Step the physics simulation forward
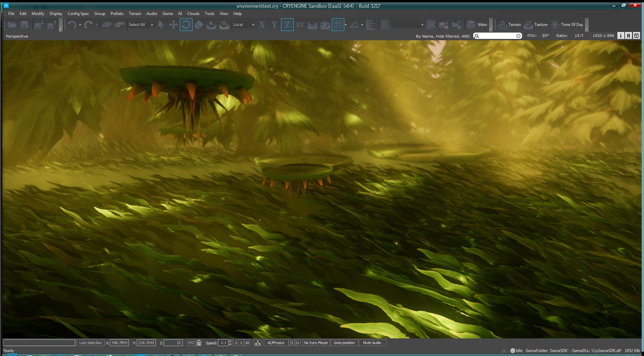 pyautogui.click(x=298, y=343)
